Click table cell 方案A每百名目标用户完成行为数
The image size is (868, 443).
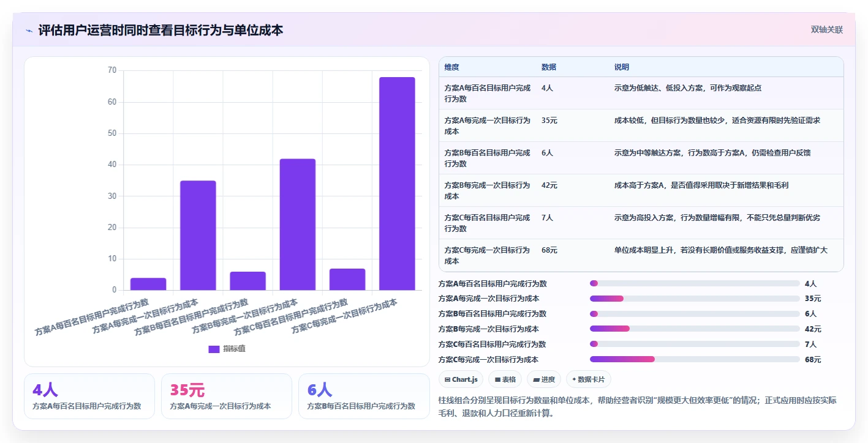[488, 93]
